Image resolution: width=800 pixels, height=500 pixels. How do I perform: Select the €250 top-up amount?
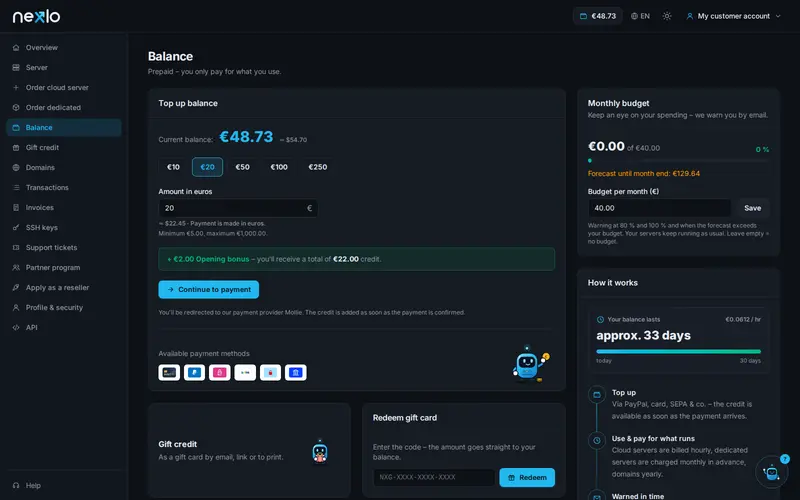click(317, 167)
